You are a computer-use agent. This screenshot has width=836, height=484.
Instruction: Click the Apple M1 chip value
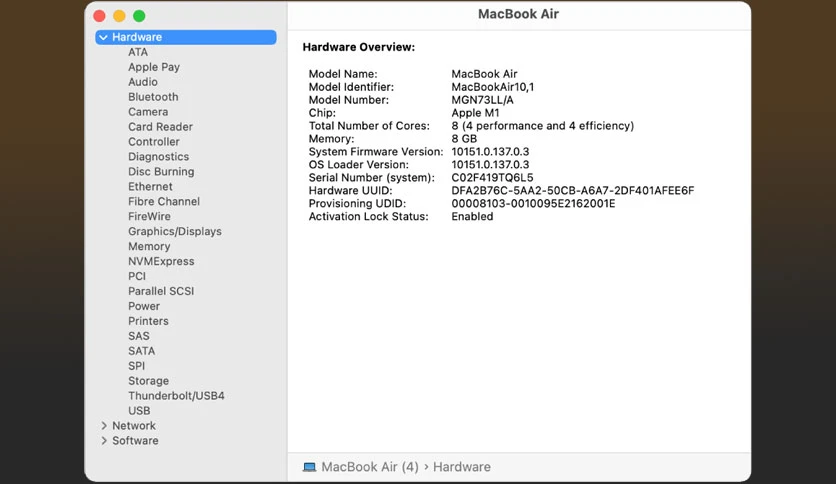click(475, 113)
